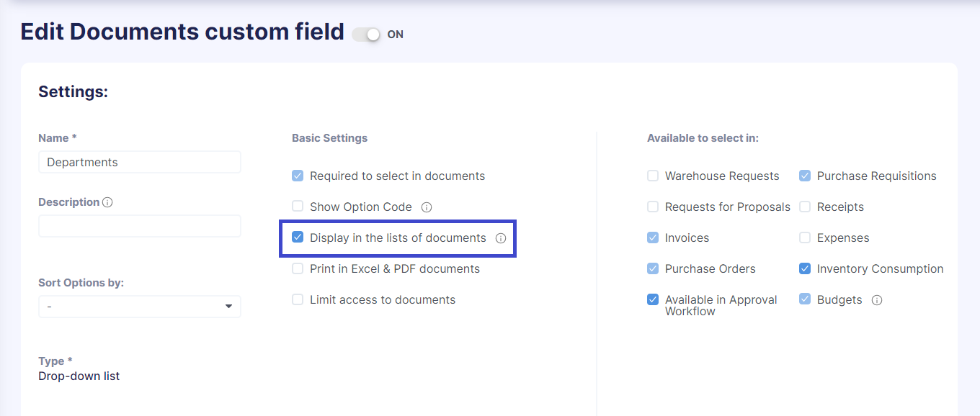
Task: Toggle the custom field ON switch
Action: tap(367, 34)
